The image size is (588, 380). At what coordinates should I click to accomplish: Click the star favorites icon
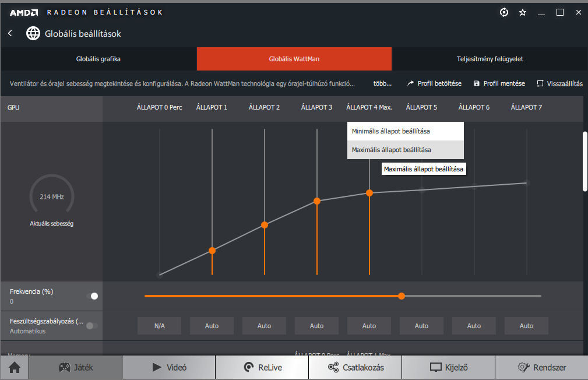[x=523, y=13]
